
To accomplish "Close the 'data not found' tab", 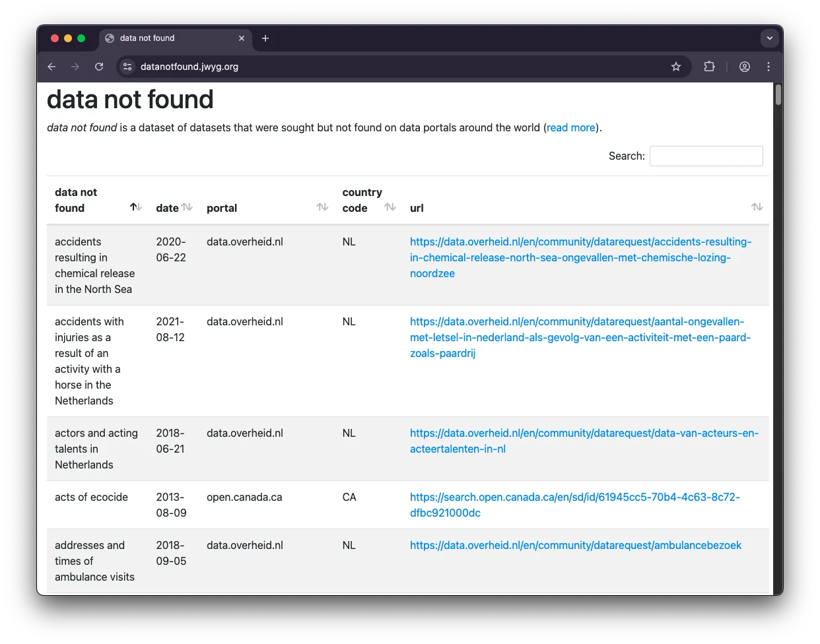I will click(242, 38).
